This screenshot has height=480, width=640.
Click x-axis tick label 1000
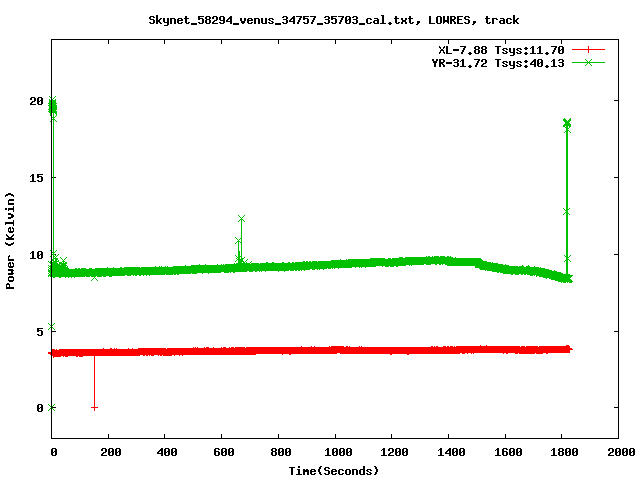pyautogui.click(x=338, y=452)
